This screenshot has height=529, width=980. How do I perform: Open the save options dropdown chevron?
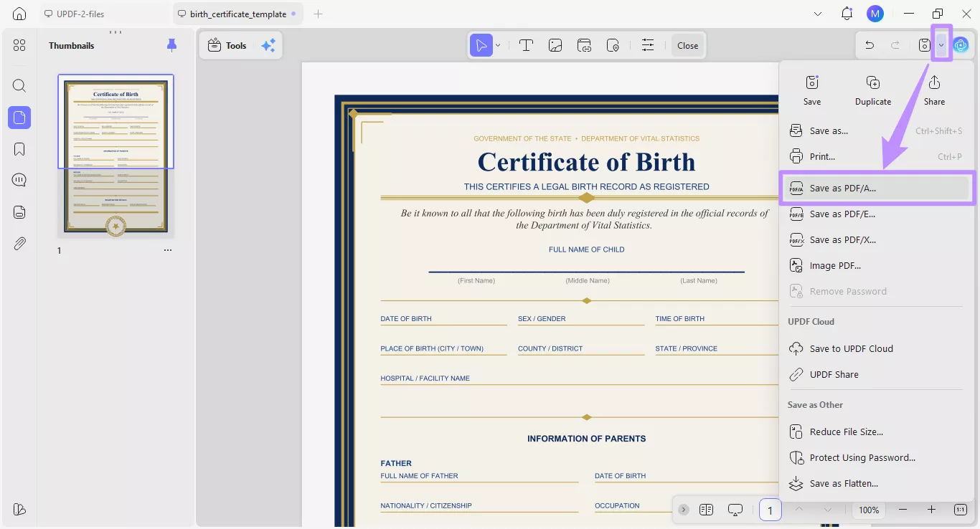point(941,44)
